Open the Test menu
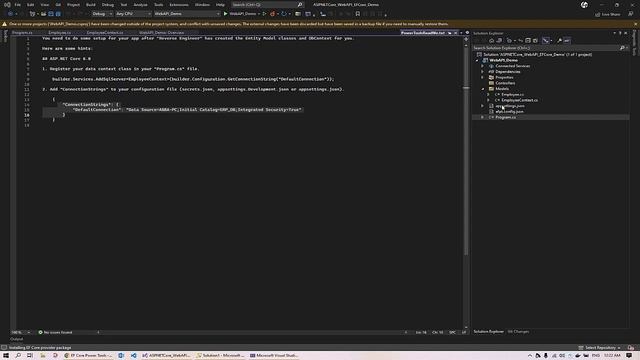 coord(124,5)
